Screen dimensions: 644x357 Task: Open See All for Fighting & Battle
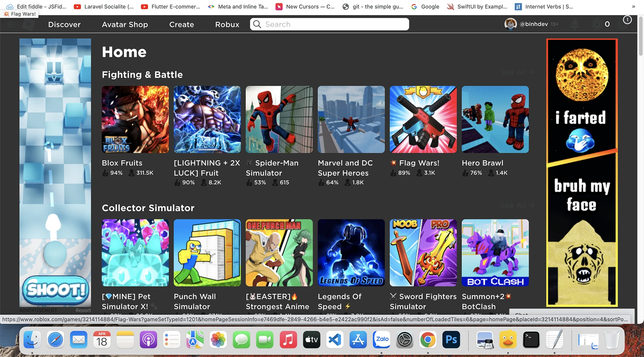pos(517,72)
